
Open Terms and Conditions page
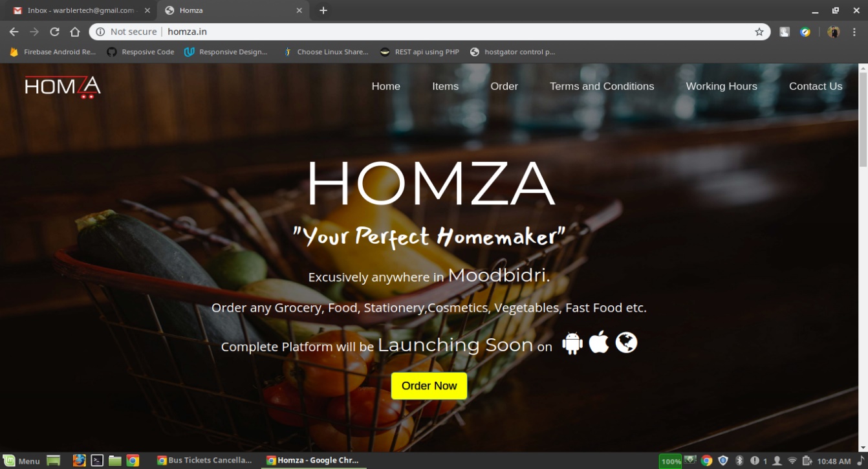point(602,86)
